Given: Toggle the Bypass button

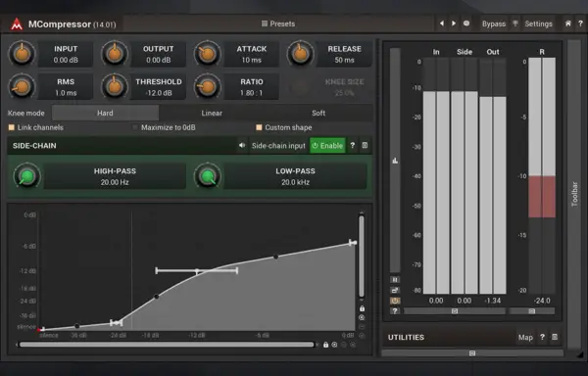Looking at the screenshot, I should [494, 23].
